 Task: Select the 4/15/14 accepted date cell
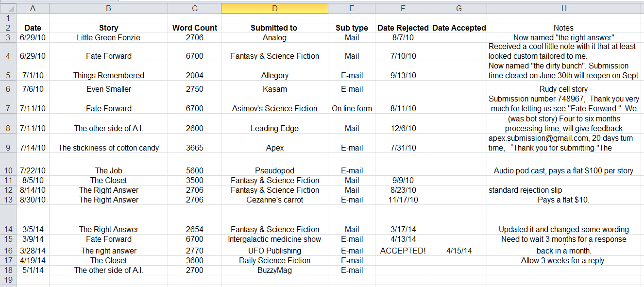click(x=458, y=251)
